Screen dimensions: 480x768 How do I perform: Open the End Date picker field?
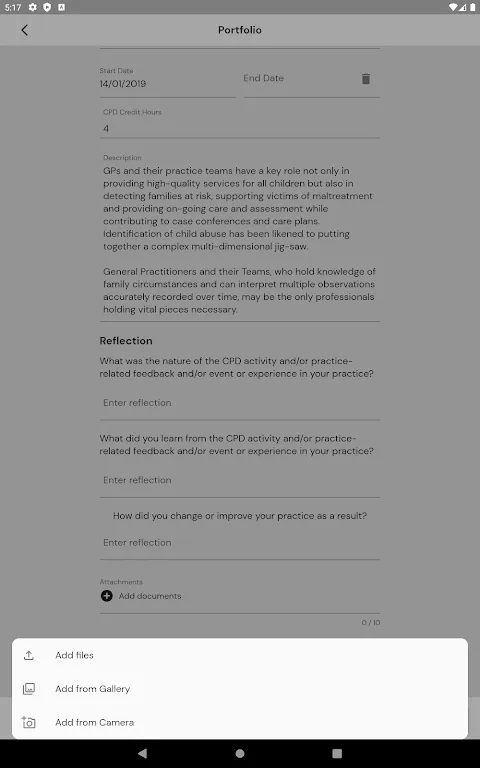click(x=299, y=78)
